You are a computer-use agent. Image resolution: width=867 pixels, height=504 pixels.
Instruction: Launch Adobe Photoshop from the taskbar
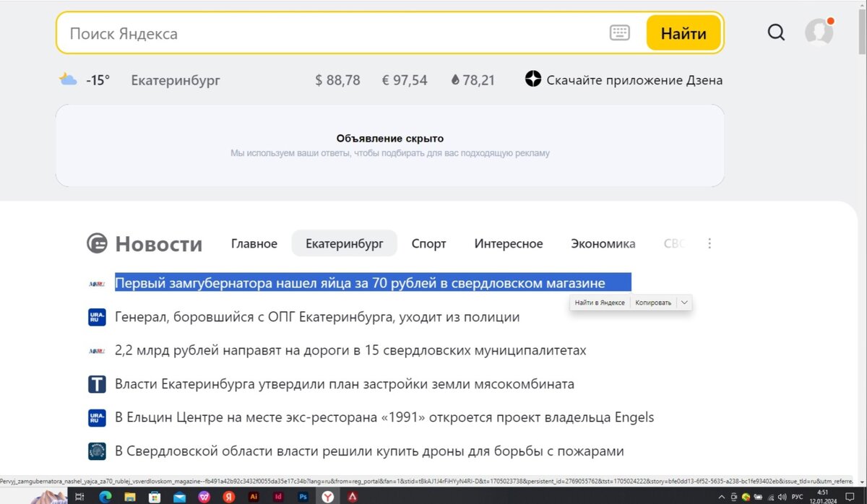tap(303, 497)
